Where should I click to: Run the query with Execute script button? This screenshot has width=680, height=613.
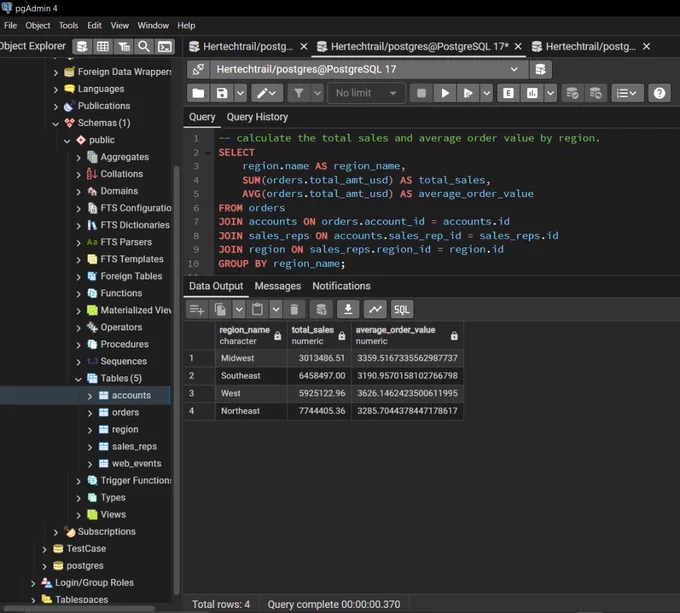445,93
